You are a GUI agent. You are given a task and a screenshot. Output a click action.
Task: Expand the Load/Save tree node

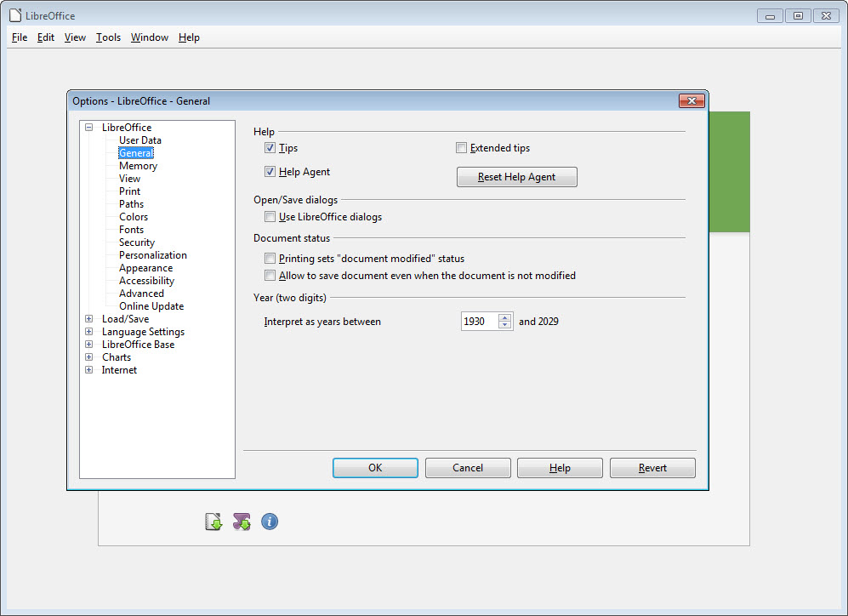88,318
